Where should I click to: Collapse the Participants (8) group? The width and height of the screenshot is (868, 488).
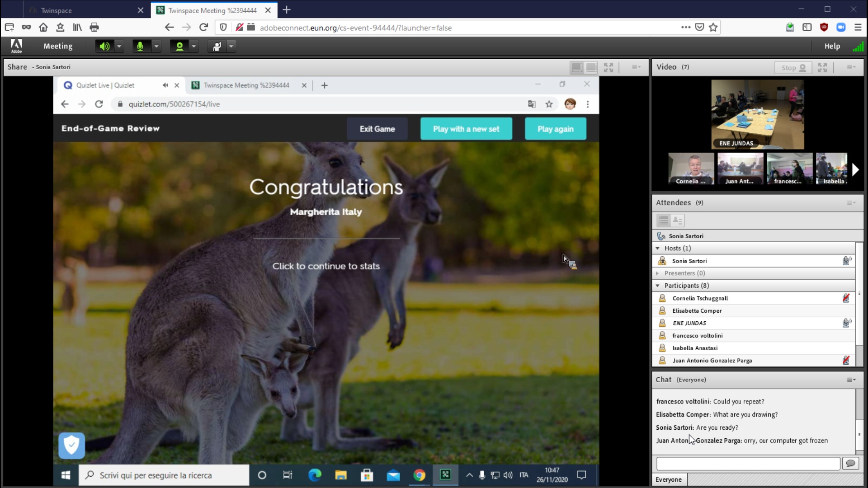click(658, 286)
